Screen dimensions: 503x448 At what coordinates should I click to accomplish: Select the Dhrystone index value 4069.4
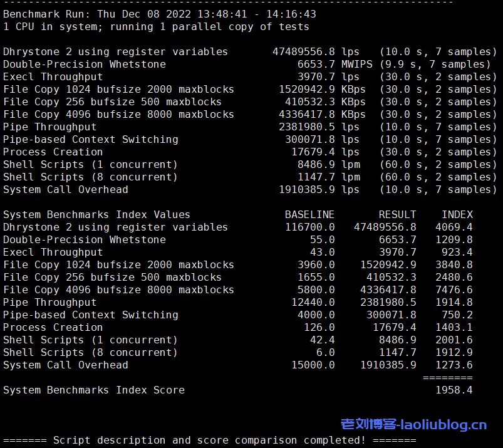(x=454, y=227)
